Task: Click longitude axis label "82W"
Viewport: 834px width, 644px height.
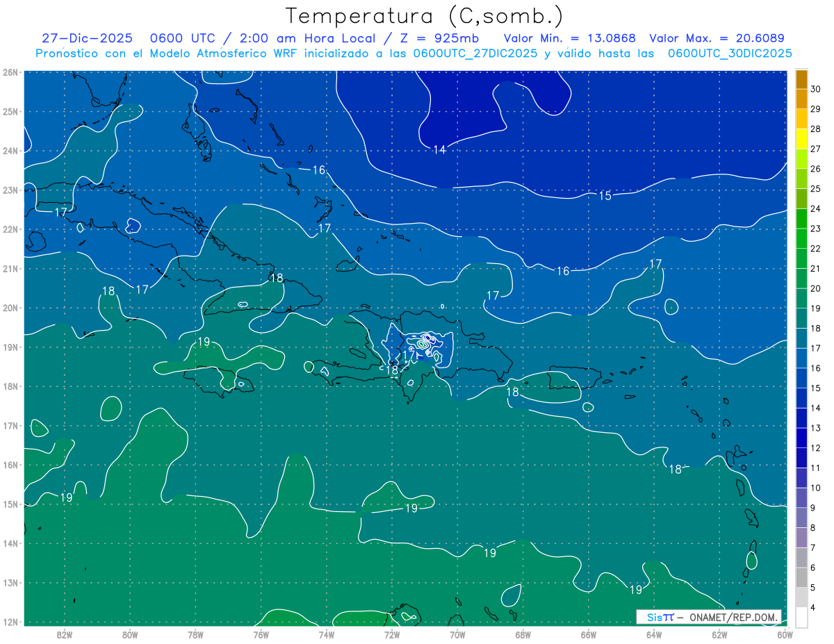Action: pos(64,634)
